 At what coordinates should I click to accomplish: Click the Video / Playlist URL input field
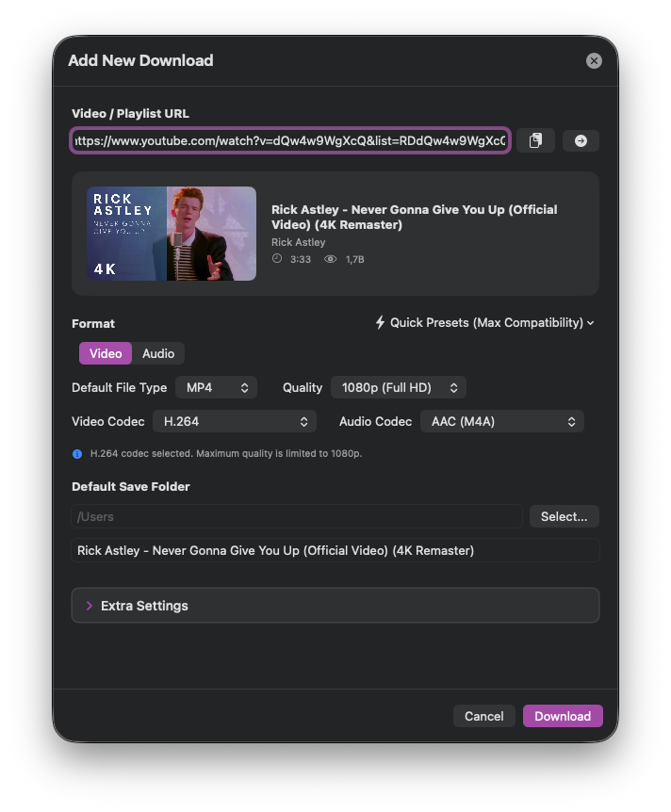(x=290, y=140)
